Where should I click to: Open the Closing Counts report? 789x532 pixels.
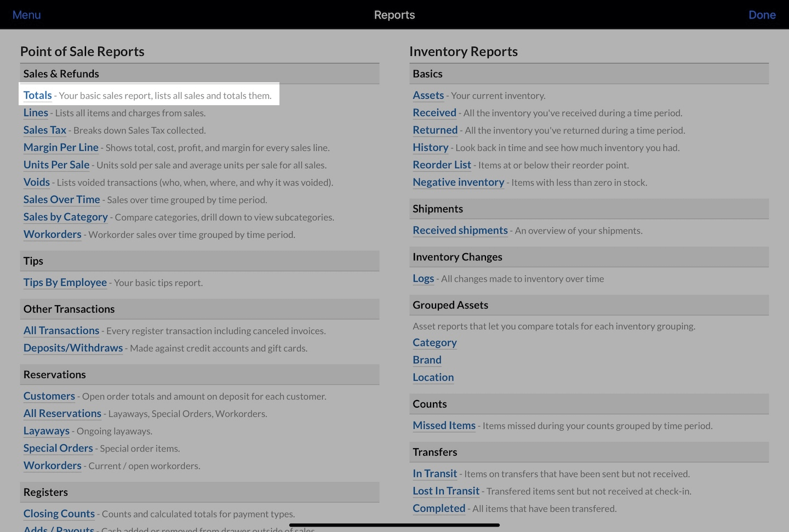tap(59, 514)
